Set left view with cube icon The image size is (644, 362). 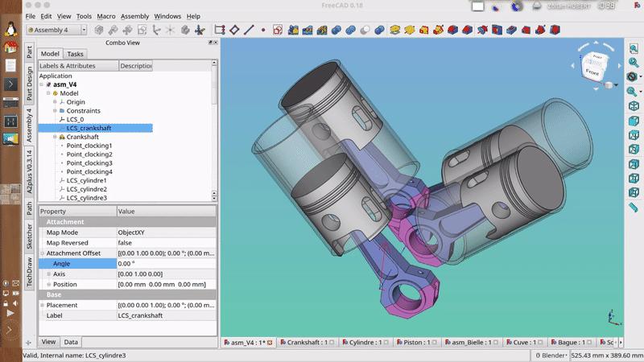coord(634,192)
